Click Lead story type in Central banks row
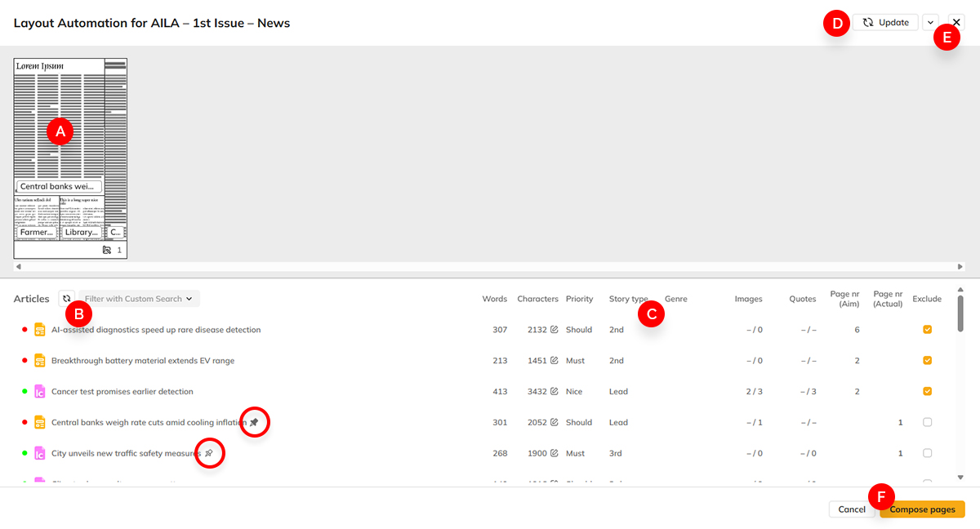This screenshot has height=529, width=980. click(x=619, y=423)
